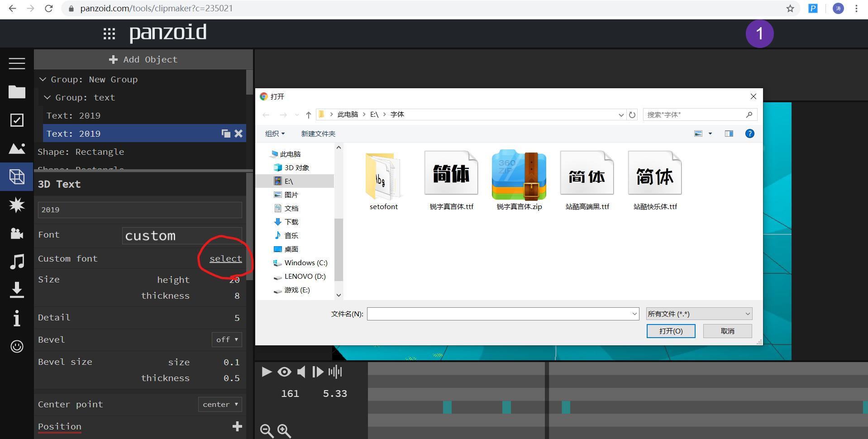Open the folder projects icon in sidebar

[x=17, y=92]
